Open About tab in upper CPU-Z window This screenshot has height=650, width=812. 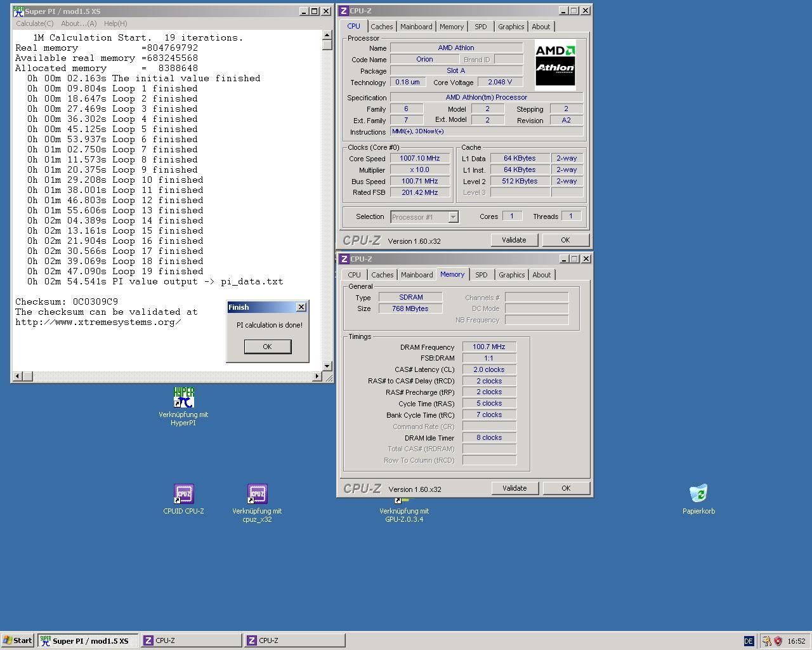[541, 27]
